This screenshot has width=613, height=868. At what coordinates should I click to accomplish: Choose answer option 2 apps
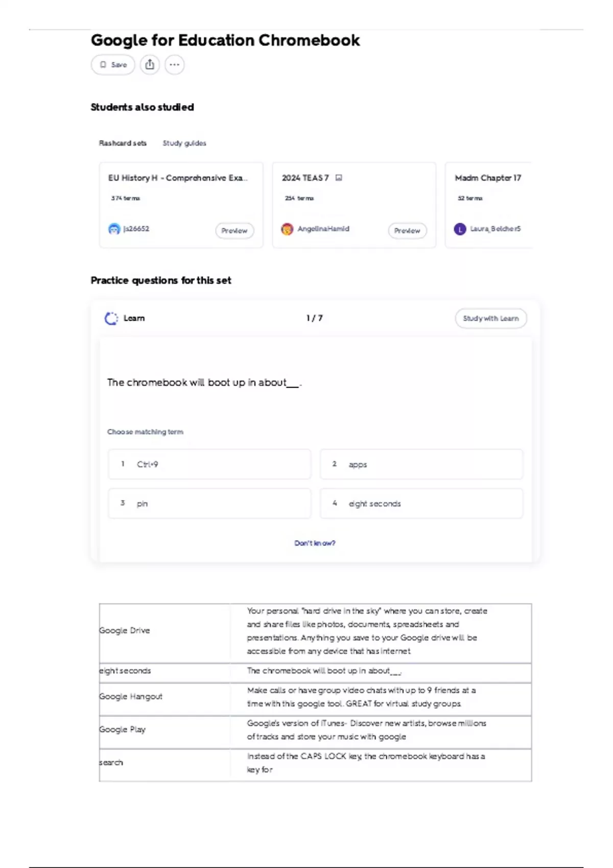(x=421, y=464)
